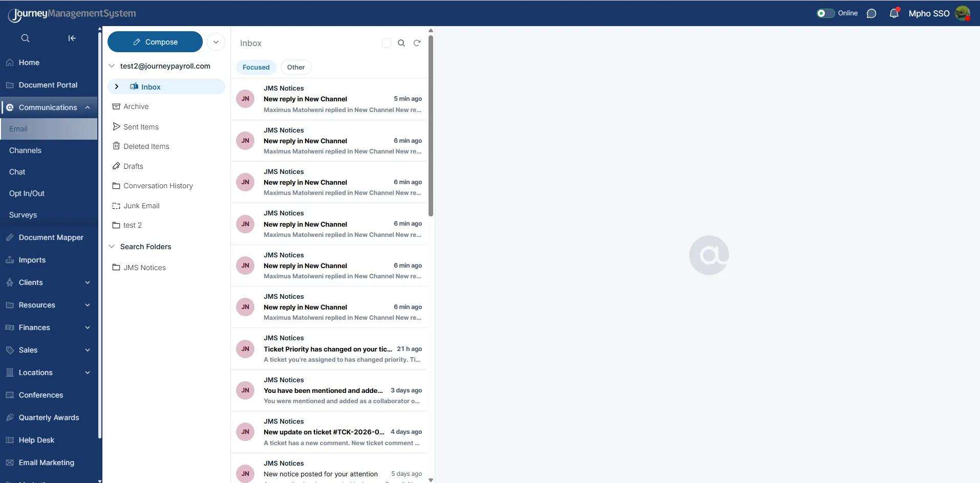Expand the Clients menu chevron

pyautogui.click(x=88, y=282)
